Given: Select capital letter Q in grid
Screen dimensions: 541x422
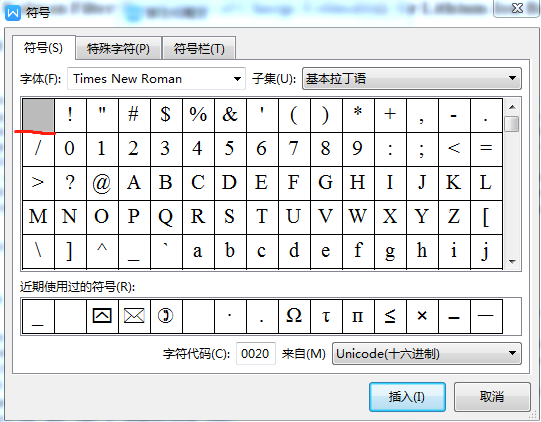Looking at the screenshot, I should 166,217.
